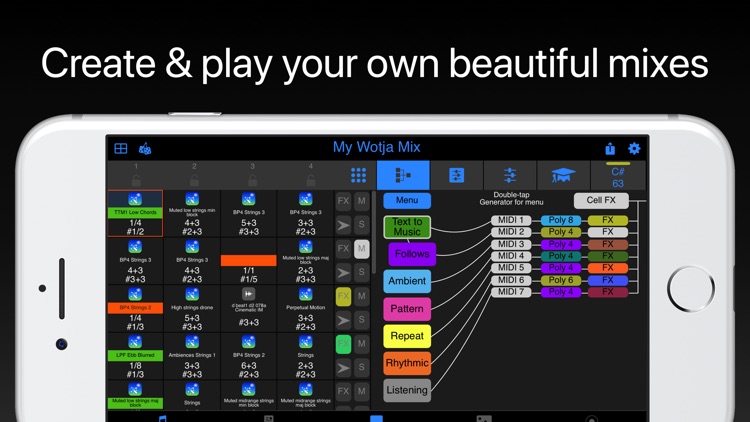Screen dimensions: 750x422
Task: Mute the TTM1 Low Chords track row
Action: tap(362, 201)
